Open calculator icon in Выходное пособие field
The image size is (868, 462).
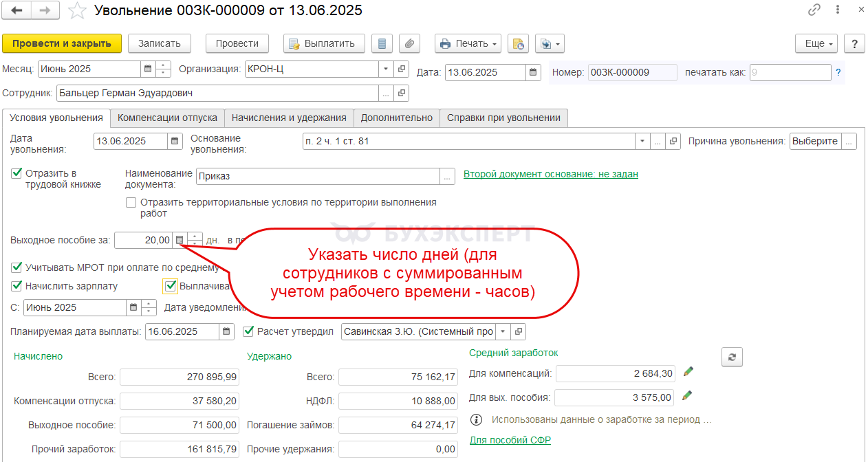pos(180,240)
